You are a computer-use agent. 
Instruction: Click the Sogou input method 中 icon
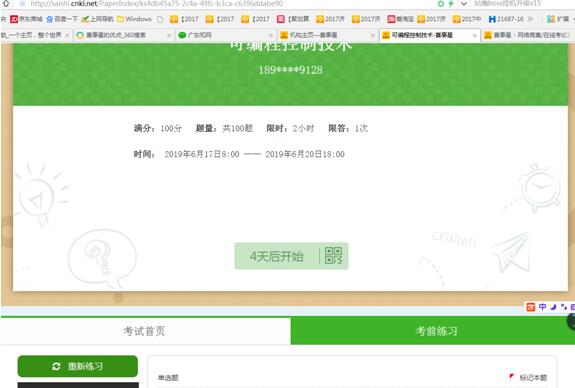coord(543,307)
